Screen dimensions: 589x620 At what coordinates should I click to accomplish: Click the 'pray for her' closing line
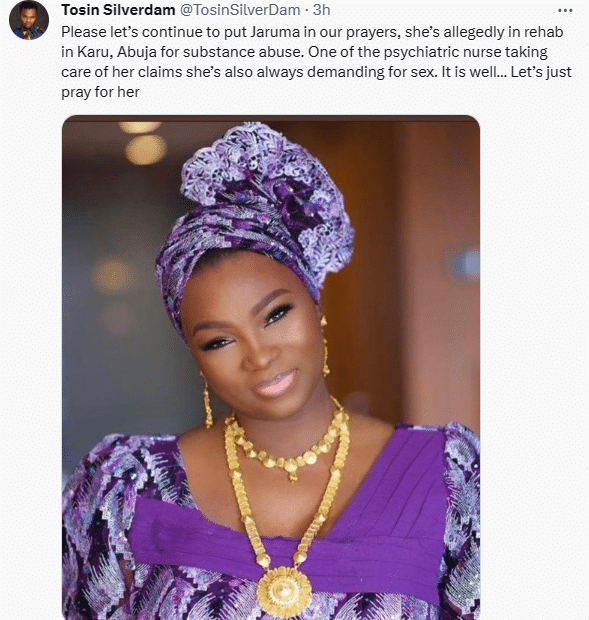click(100, 92)
